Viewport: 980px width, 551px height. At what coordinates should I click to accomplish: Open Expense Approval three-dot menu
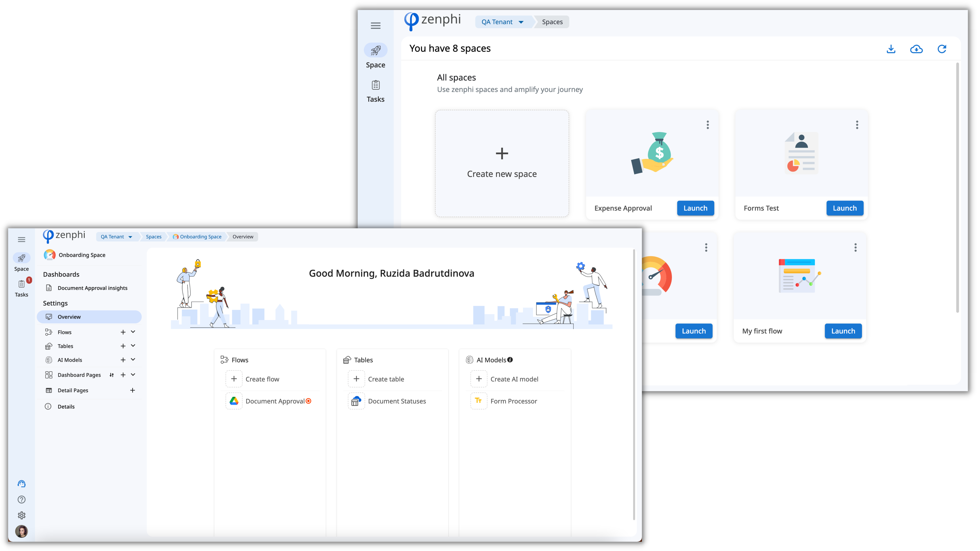click(708, 125)
